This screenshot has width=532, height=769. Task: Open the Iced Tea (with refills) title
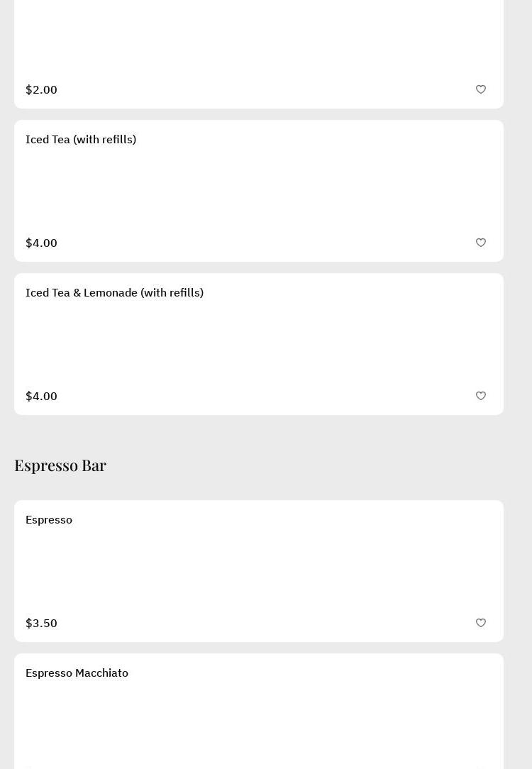coord(81,140)
